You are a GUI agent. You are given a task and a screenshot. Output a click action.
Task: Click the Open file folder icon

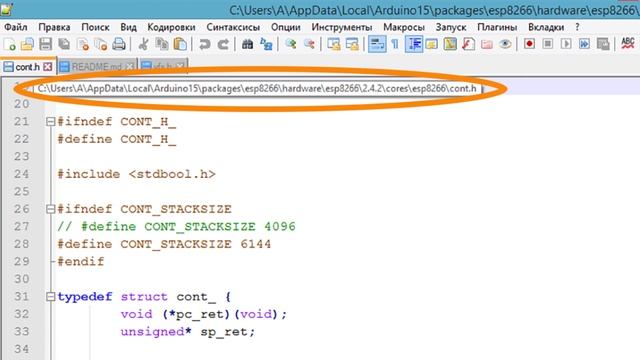(27, 44)
